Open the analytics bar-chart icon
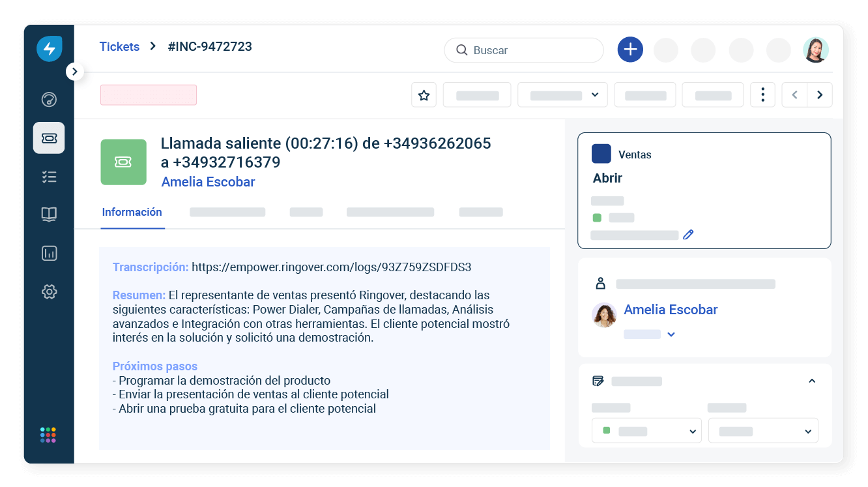Viewport: 868px width, 487px height. 49,253
